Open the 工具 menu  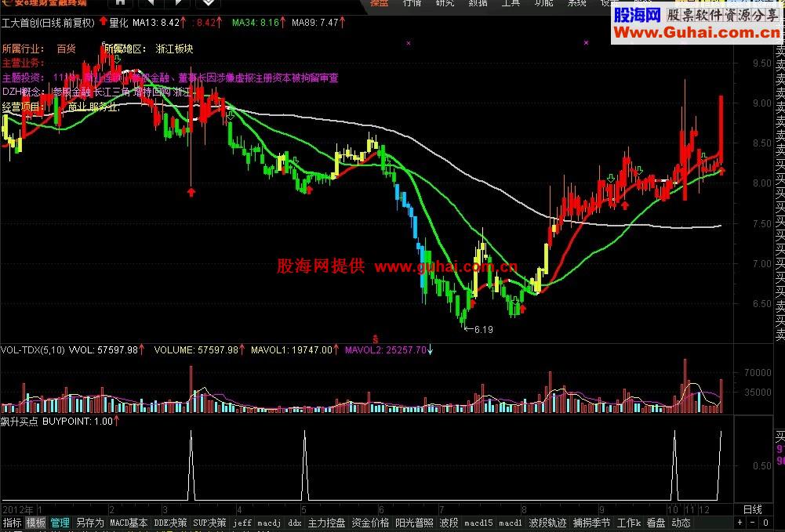point(511,3)
